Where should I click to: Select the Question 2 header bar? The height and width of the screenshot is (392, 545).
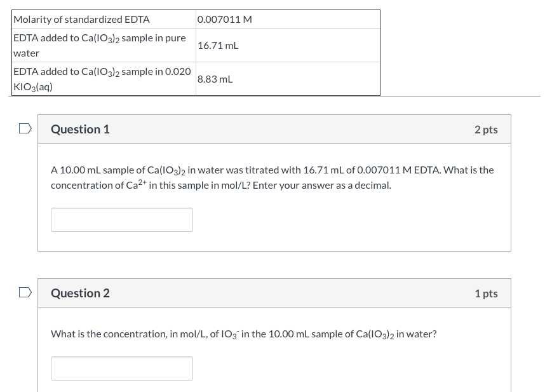(x=274, y=293)
